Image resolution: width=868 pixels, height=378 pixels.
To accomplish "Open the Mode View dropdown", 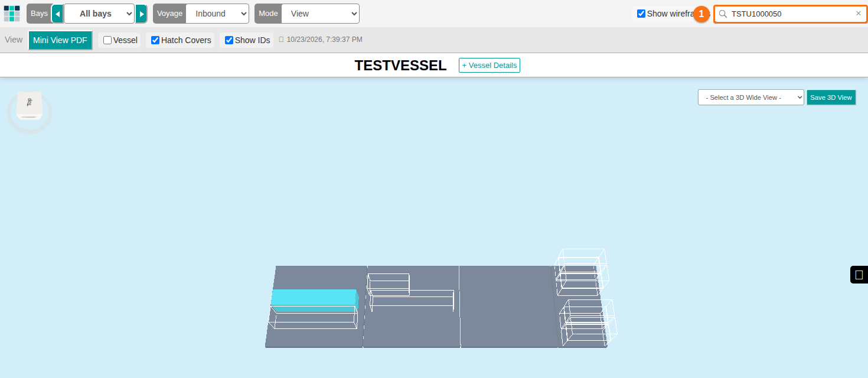I will 320,14.
